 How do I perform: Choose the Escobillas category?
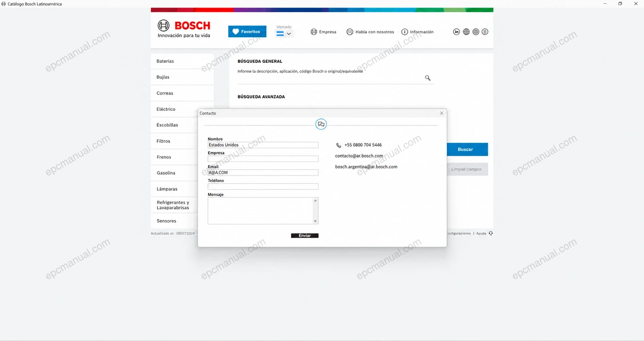[174, 125]
